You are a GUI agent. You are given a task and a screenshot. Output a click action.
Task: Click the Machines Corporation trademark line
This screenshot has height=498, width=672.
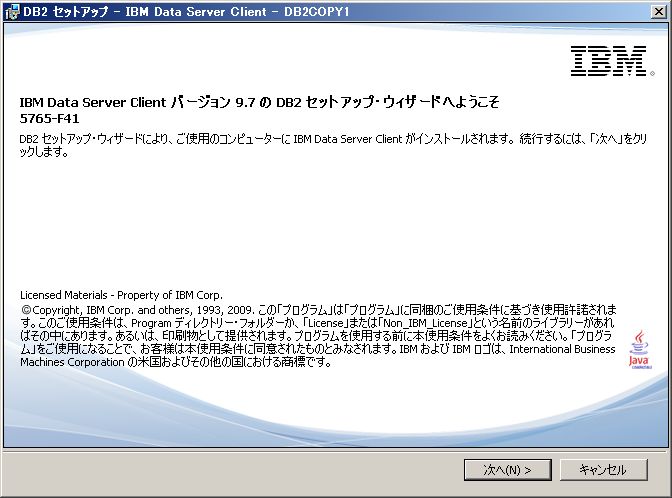pyautogui.click(x=176, y=362)
